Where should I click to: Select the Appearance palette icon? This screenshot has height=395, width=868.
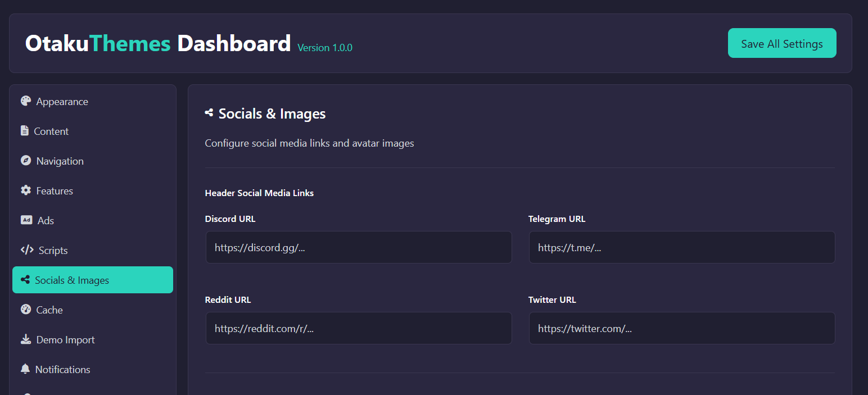pos(26,101)
